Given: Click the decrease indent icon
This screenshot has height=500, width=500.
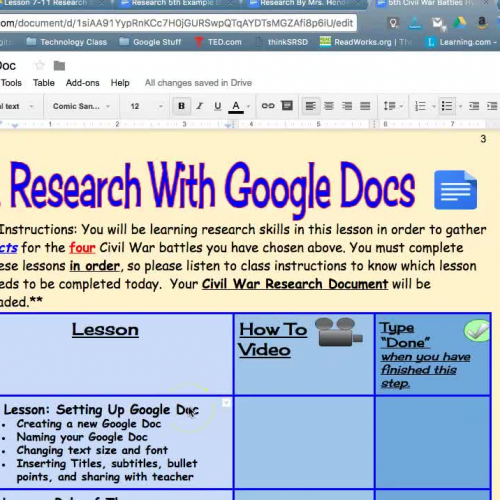Looking at the screenshot, I should coord(474,106).
